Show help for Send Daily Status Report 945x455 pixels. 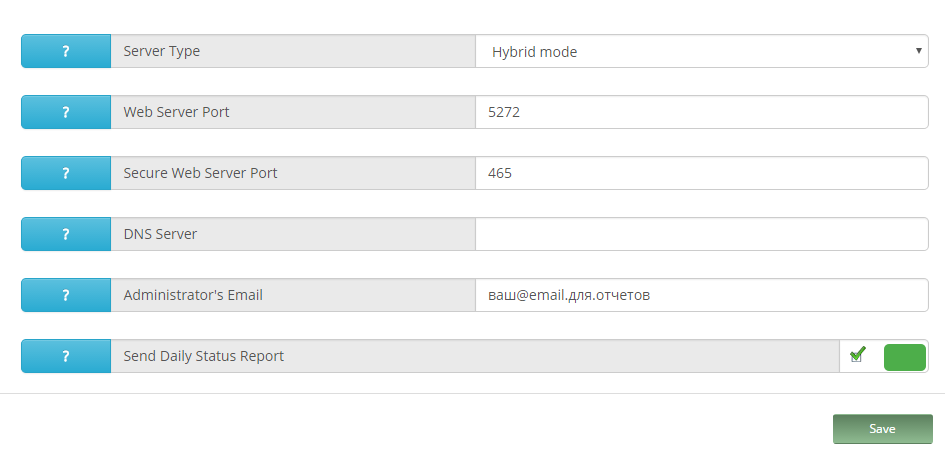(x=66, y=356)
